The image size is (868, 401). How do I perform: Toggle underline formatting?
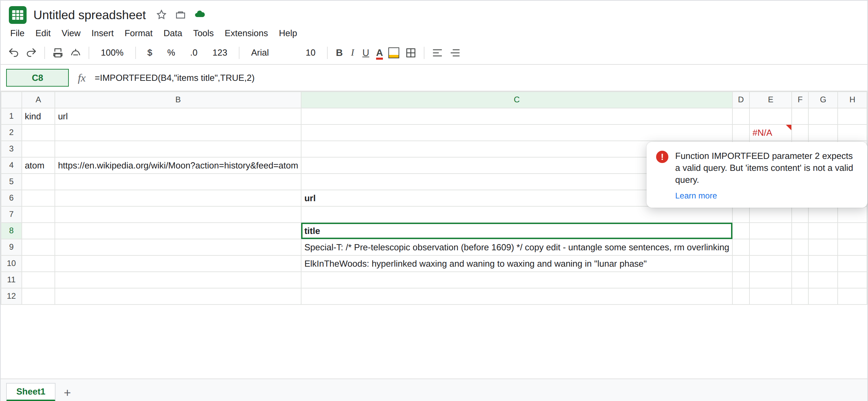(x=366, y=53)
